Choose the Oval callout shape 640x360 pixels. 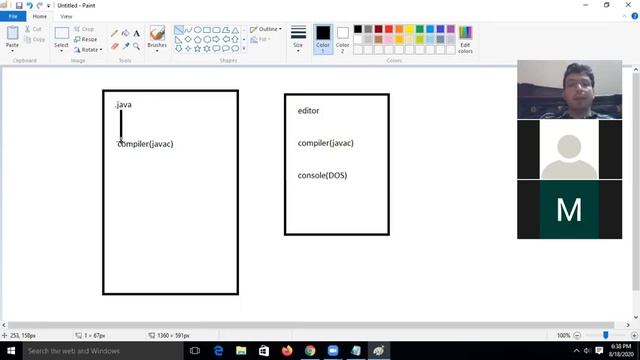point(226,49)
